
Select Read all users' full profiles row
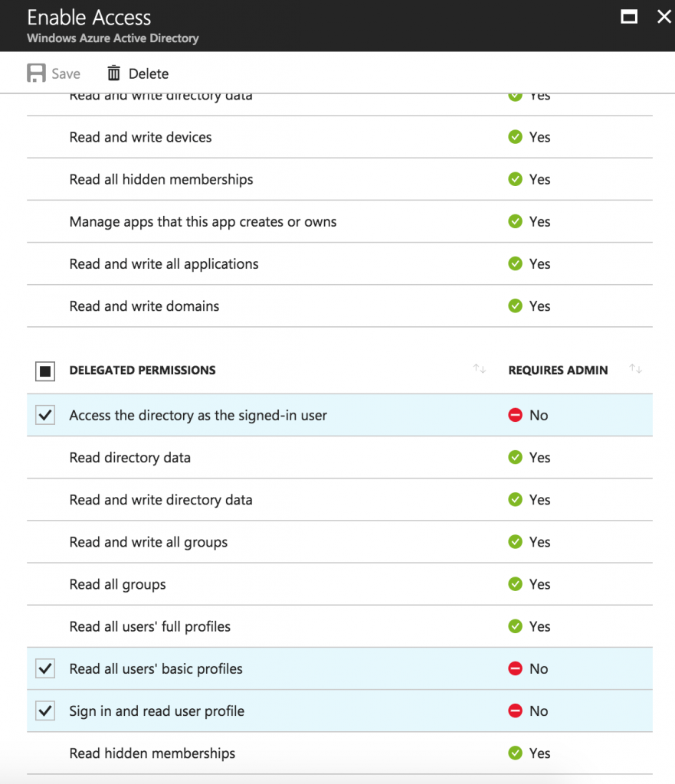(x=150, y=626)
